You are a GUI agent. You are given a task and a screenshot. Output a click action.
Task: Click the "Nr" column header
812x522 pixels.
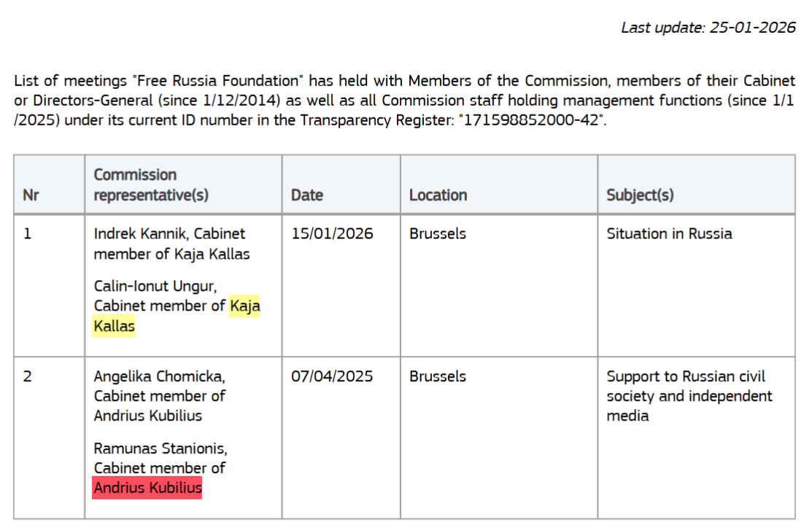click(x=31, y=195)
